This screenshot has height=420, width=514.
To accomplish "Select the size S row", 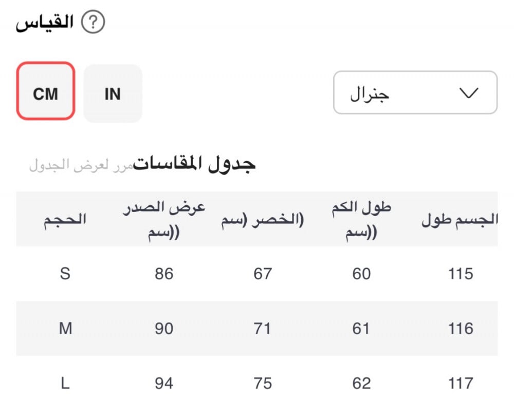I will [257, 274].
